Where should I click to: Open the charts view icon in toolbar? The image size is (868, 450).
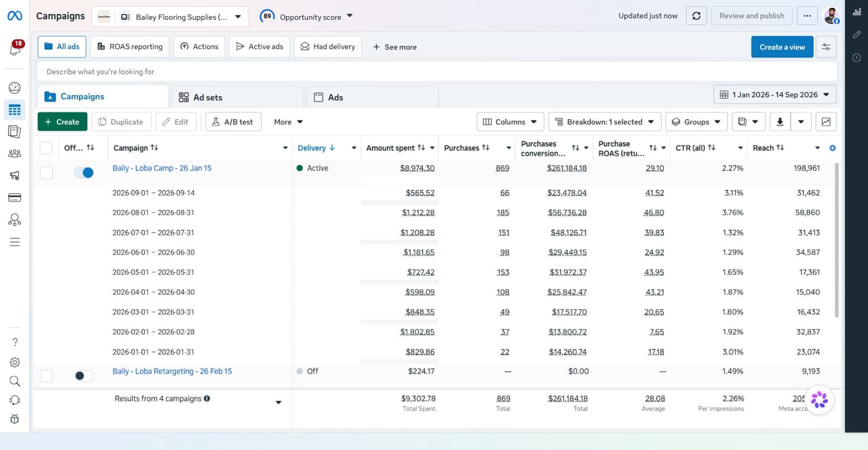click(x=826, y=122)
